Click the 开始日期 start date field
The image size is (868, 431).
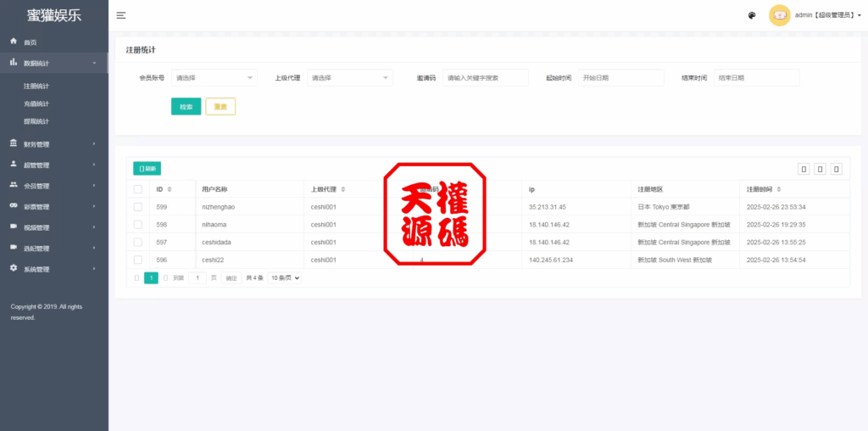coord(621,78)
